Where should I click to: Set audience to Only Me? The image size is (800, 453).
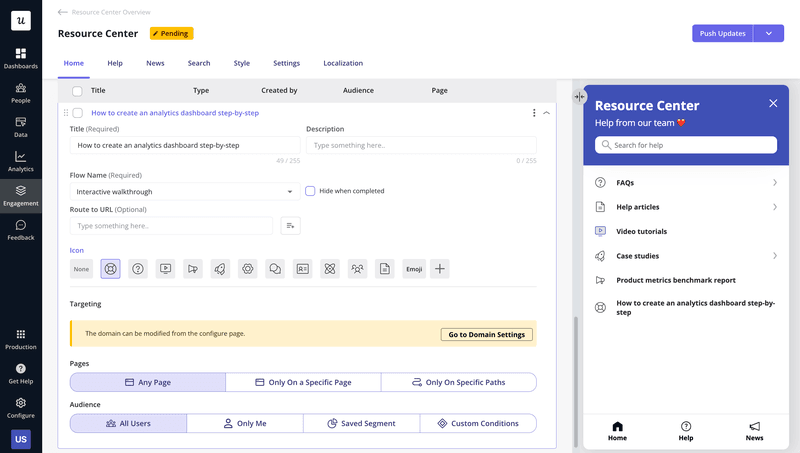[x=245, y=423]
